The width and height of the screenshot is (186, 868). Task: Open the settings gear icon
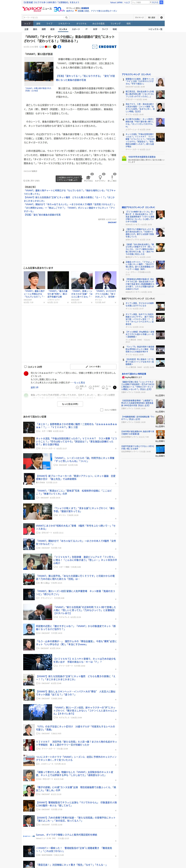(161, 18)
